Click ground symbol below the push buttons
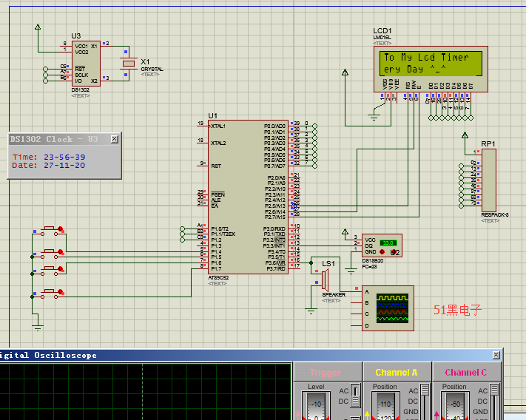Viewport: 526px width, 420px height. 38,328
